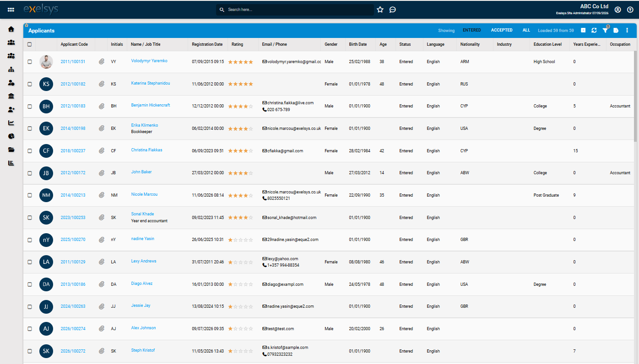
Task: Sort by Applicant Code column
Action: pyautogui.click(x=74, y=44)
